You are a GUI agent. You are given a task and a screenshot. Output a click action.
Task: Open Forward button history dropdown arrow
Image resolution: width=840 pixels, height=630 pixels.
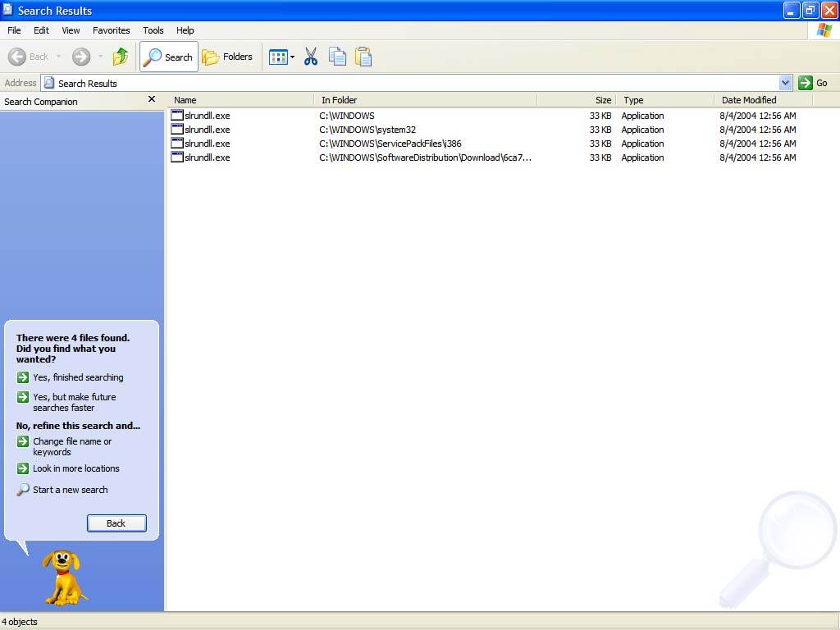(x=101, y=57)
